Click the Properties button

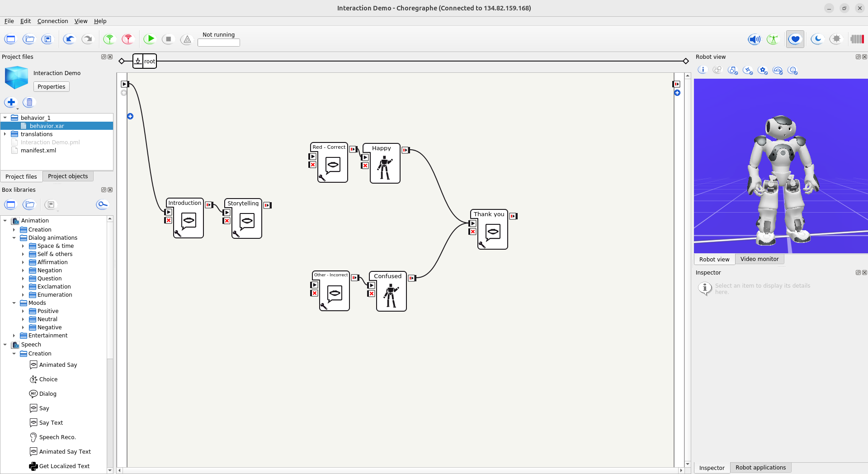pyautogui.click(x=52, y=87)
